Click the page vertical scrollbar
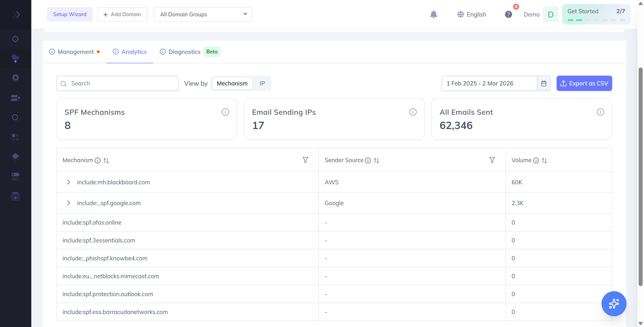Screen dimensions: 644x327 pyautogui.click(x=640, y=176)
